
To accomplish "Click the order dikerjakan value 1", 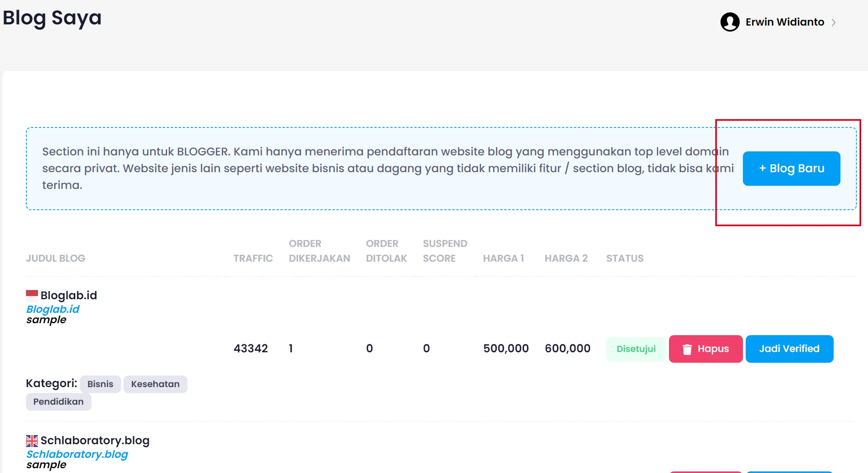I will point(291,348).
